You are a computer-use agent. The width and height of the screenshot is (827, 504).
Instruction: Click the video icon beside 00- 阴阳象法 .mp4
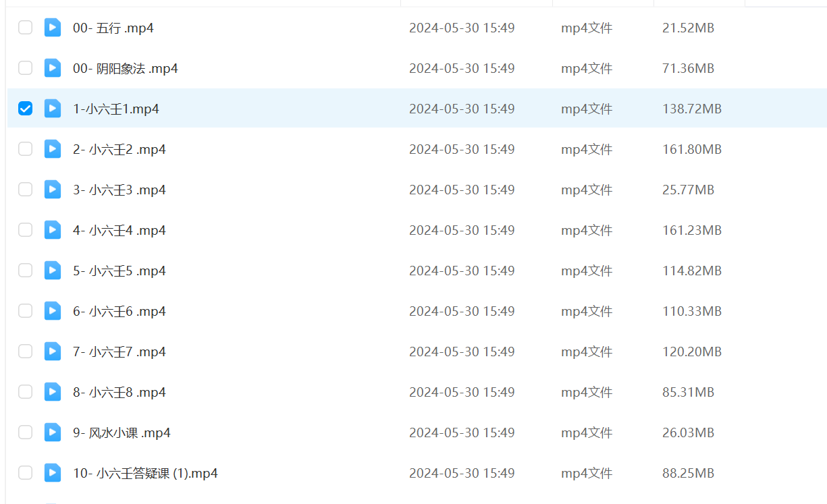pyautogui.click(x=53, y=68)
